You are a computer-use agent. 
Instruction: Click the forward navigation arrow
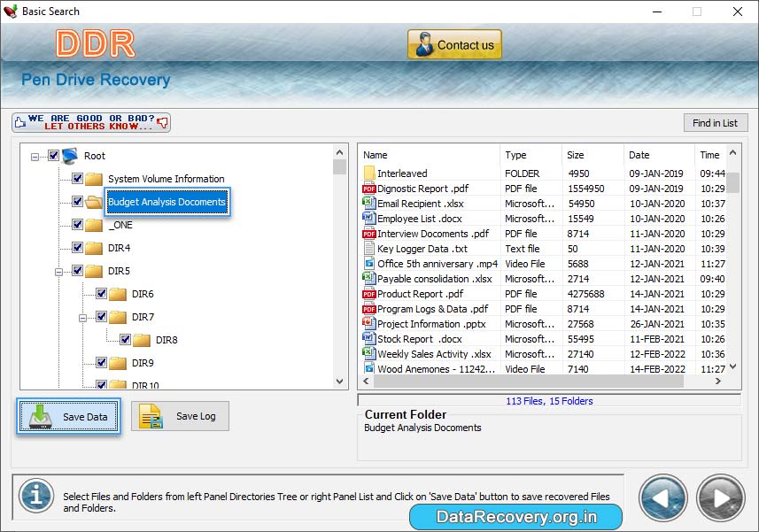tap(719, 497)
